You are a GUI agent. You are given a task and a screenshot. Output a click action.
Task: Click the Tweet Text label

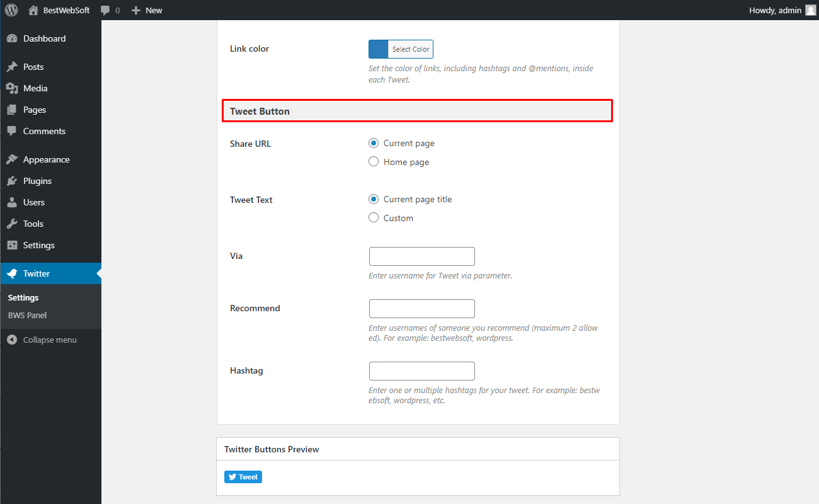point(251,200)
